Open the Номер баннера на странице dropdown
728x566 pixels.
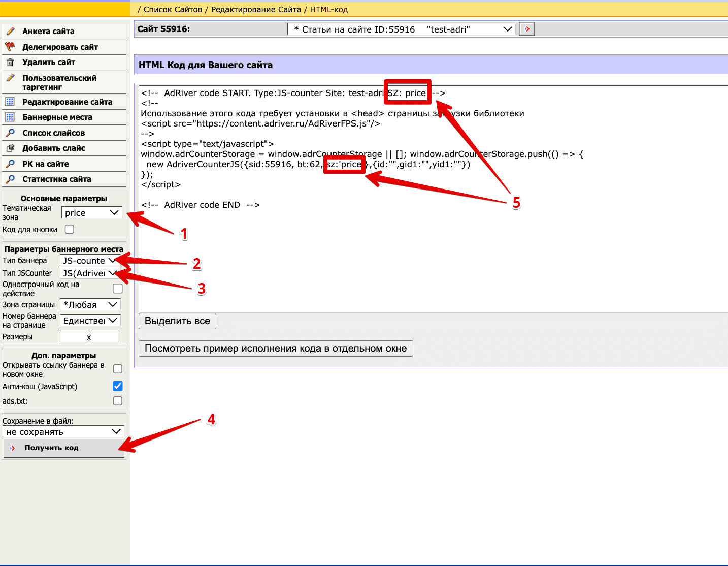tap(90, 321)
